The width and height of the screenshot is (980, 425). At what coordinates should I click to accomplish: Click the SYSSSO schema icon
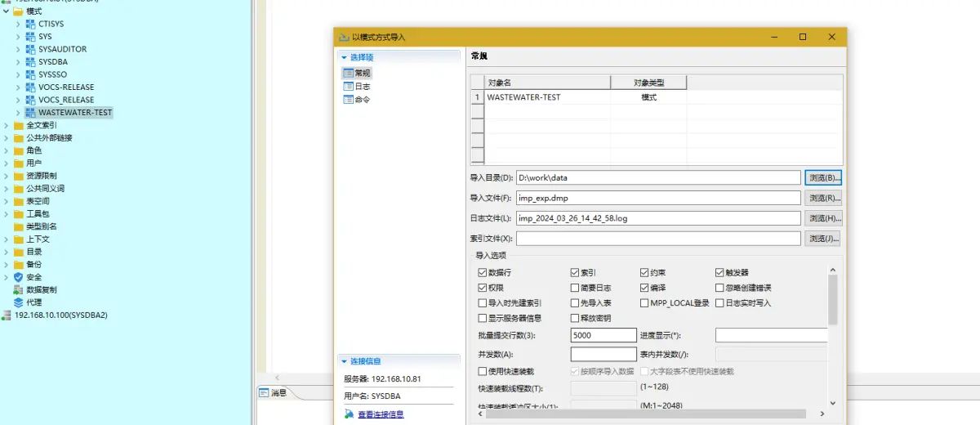pyautogui.click(x=31, y=74)
